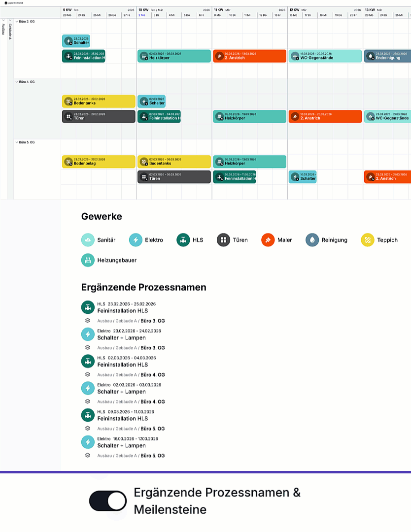Image resolution: width=411 pixels, height=532 pixels.
Task: Select the Teppich trade icon in legend
Action: pos(368,240)
